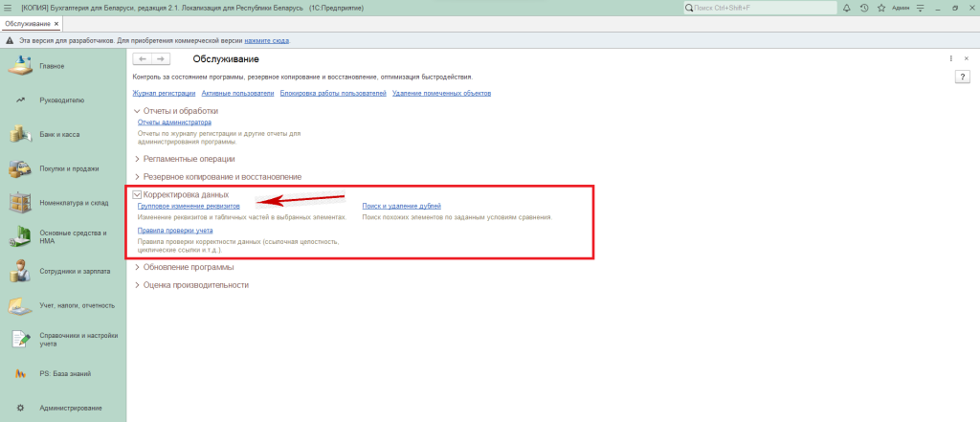Collapse the Отчеты и обработки group
Image resolution: width=980 pixels, height=422 pixels.
click(x=137, y=111)
